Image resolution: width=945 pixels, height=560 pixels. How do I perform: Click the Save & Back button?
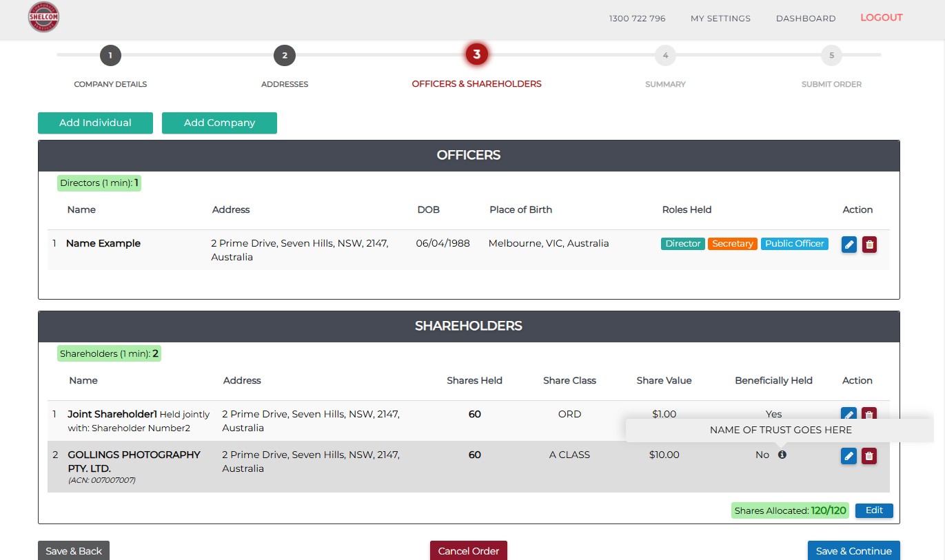coord(74,551)
